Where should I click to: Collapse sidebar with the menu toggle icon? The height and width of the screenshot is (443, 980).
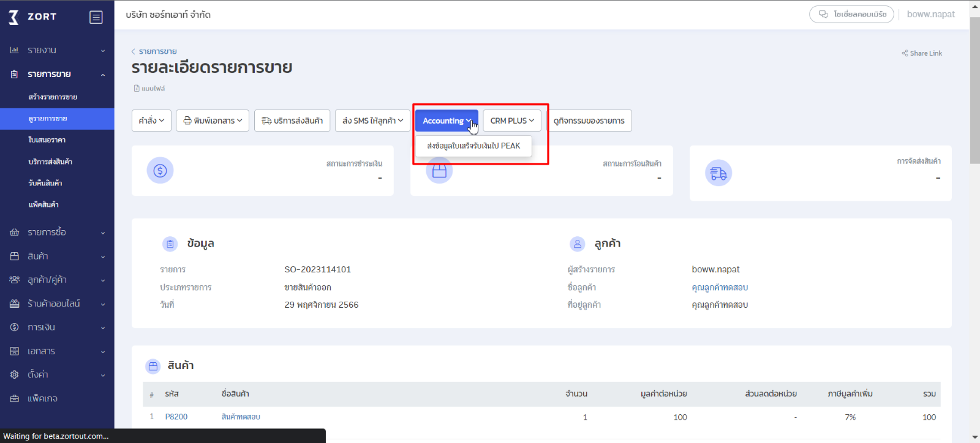(x=96, y=17)
